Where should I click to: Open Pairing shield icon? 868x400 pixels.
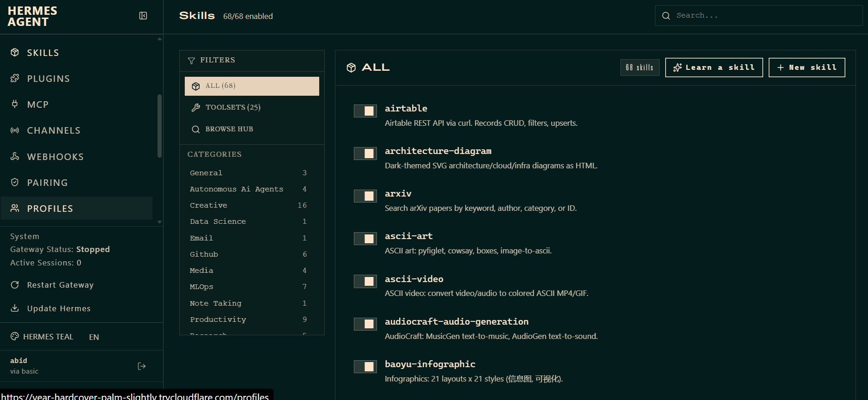click(15, 182)
